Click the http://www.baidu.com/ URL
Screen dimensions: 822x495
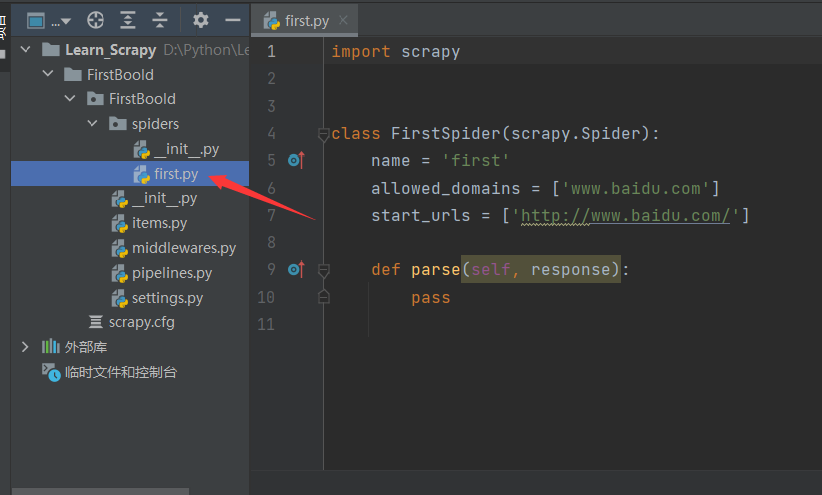click(625, 216)
